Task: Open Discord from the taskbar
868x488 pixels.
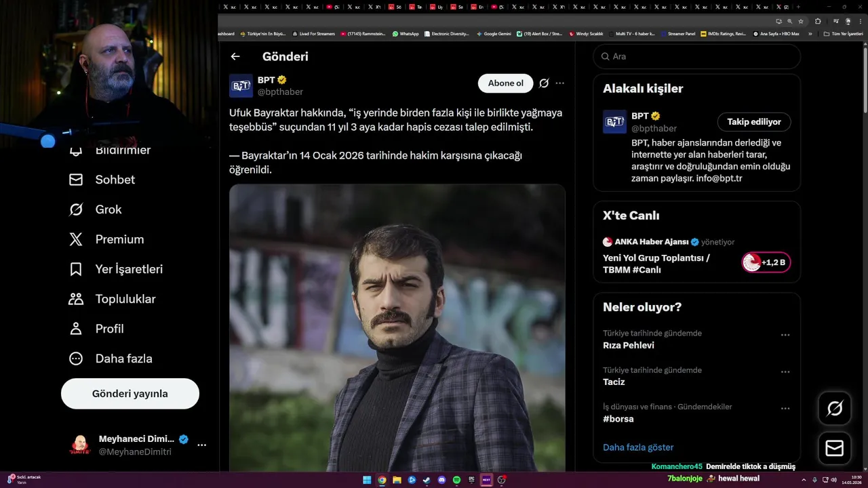Action: (x=441, y=480)
